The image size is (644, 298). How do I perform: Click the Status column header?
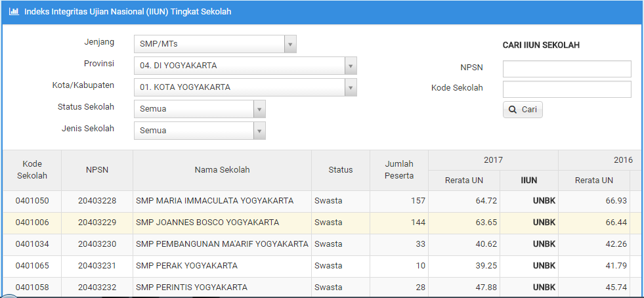(x=341, y=170)
